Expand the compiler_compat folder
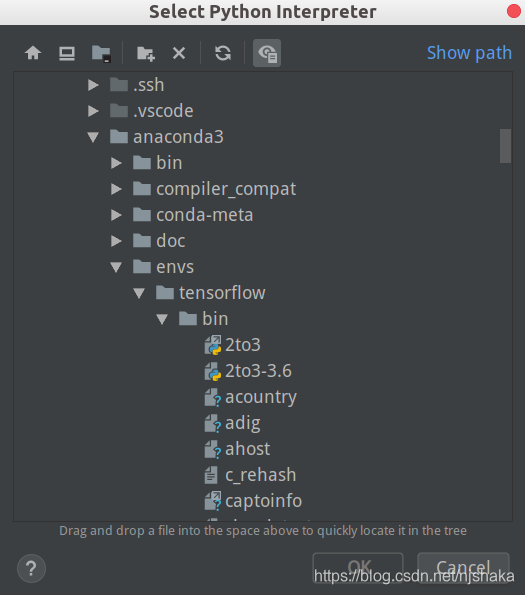 (x=116, y=189)
